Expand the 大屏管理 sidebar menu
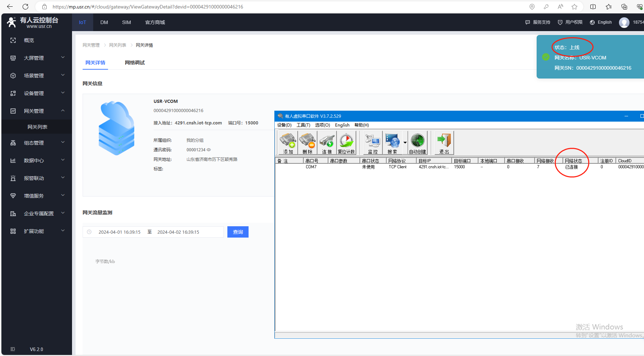This screenshot has width=644, height=356. [x=37, y=58]
